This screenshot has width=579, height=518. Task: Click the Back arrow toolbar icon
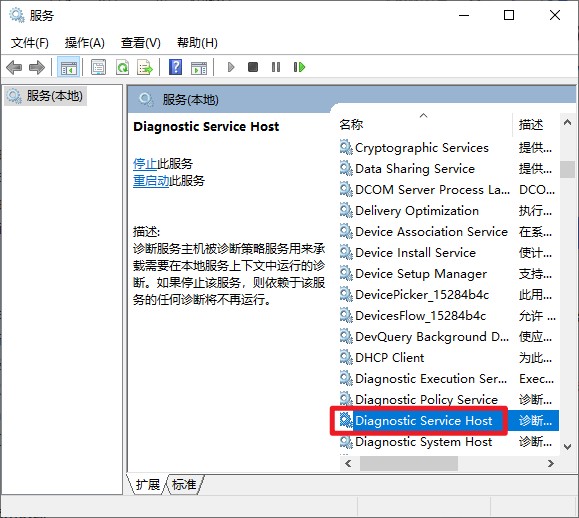[x=14, y=68]
